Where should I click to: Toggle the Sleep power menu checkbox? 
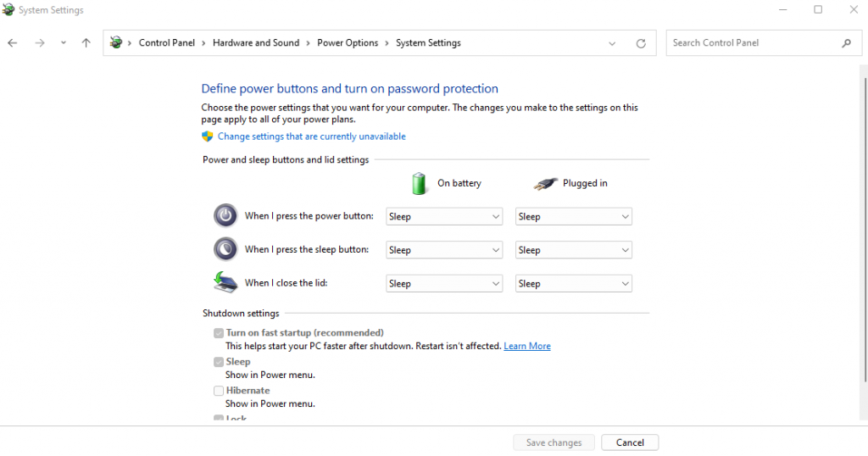point(219,362)
